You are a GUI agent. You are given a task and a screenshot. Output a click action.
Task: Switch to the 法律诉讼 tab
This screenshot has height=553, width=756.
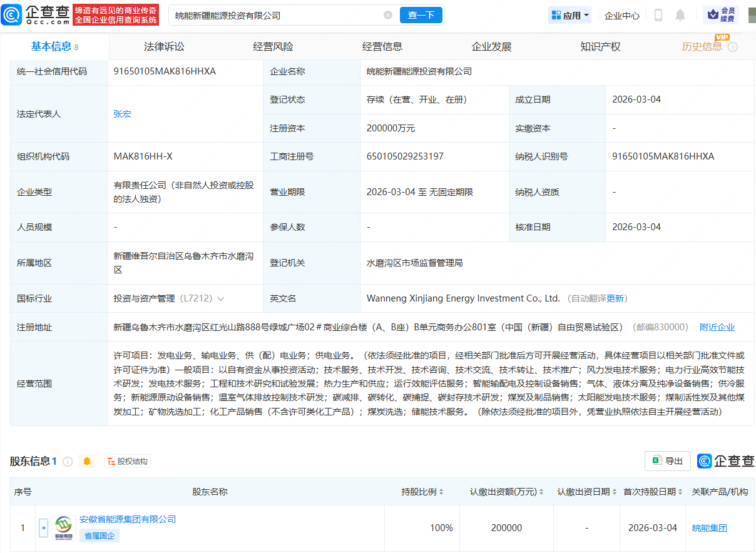[x=163, y=46]
